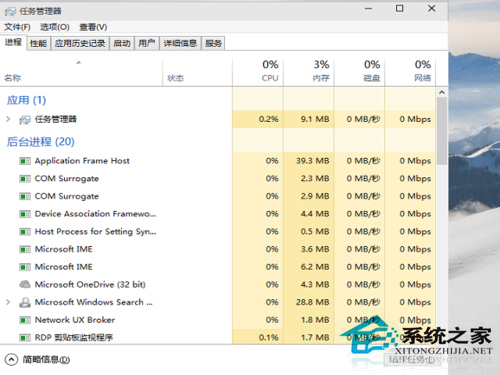Open the 文件(F) menu
This screenshot has height=375, width=500.
tap(17, 27)
